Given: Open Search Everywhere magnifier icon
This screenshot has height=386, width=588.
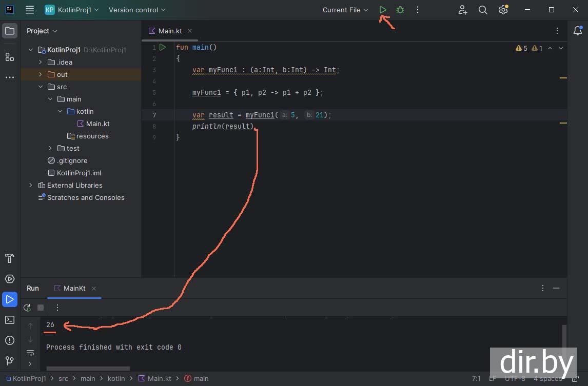Looking at the screenshot, I should click(483, 10).
